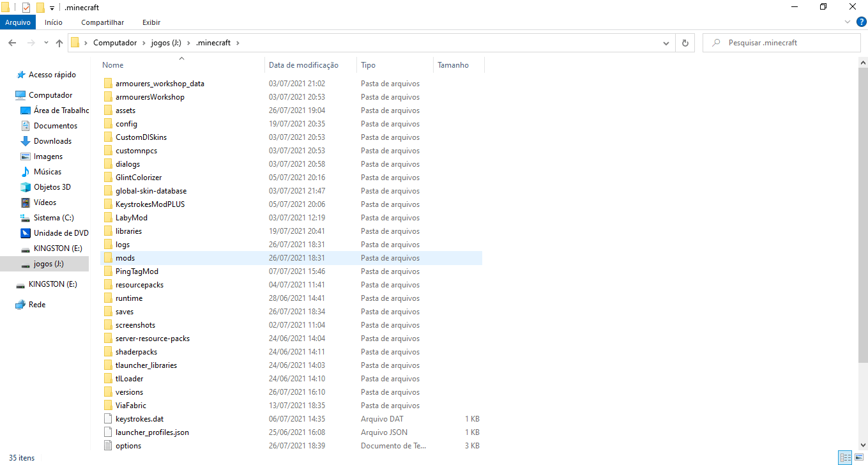Click the Properties quick access icon
The width and height of the screenshot is (868, 465).
[x=26, y=8]
